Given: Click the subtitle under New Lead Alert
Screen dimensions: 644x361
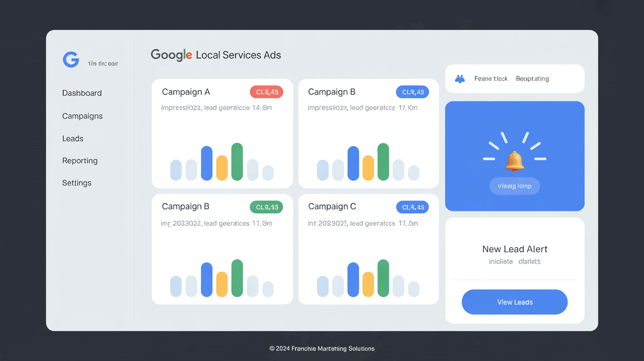Looking at the screenshot, I should [x=514, y=261].
